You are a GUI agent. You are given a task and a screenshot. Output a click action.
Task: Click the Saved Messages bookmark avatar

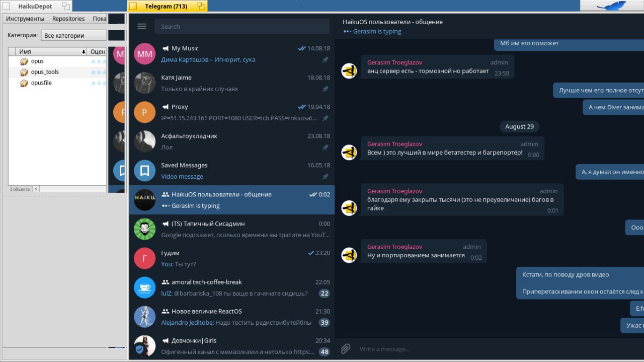tap(144, 171)
